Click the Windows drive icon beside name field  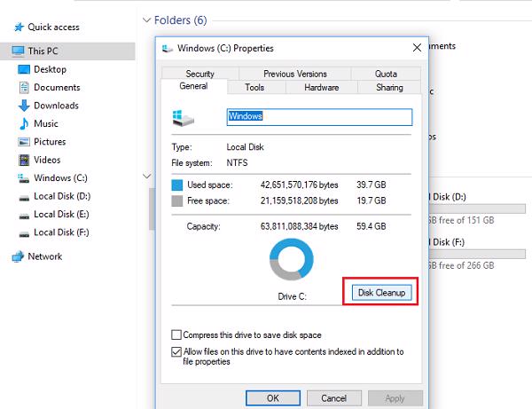pos(184,118)
